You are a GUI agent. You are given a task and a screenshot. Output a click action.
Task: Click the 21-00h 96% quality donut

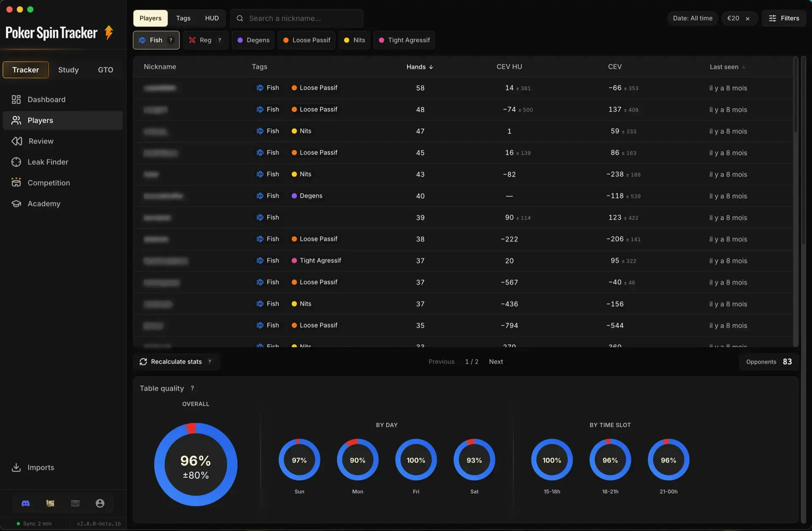[668, 460]
